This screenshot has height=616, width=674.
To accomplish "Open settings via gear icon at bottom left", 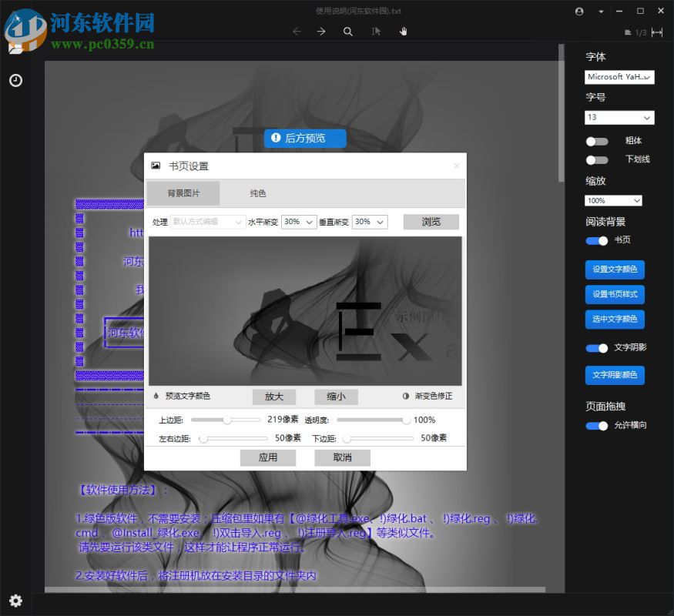I will (x=15, y=601).
